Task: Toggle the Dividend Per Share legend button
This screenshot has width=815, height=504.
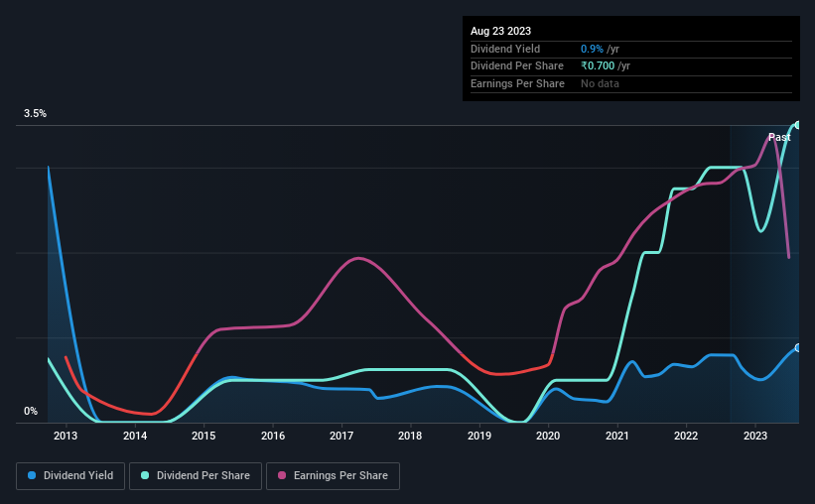Action: pos(196,475)
